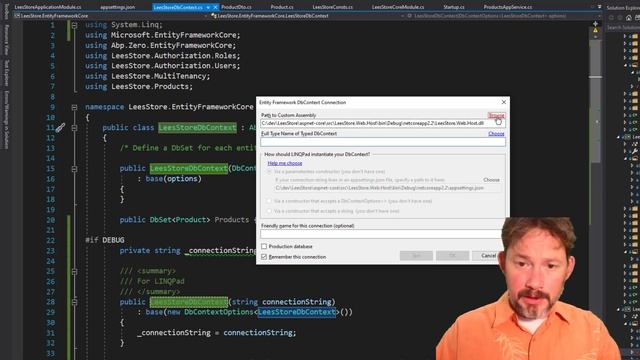Click the Test button in the dialog
This screenshot has width=640, height=360.
click(x=416, y=256)
